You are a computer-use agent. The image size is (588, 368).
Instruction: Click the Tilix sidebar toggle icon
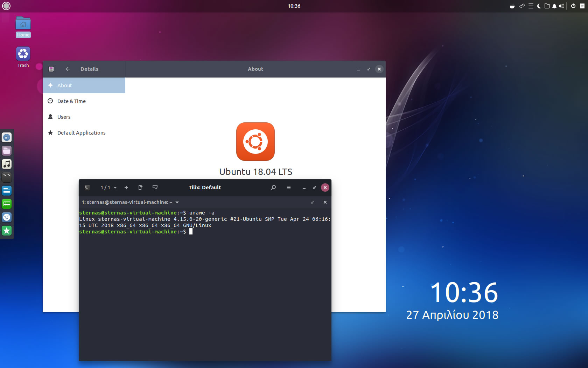click(87, 188)
